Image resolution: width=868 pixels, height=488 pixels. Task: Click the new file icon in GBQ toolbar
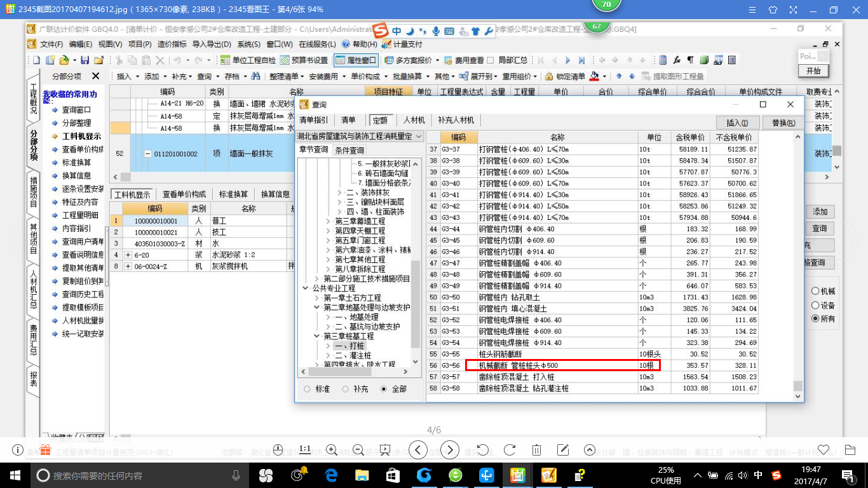point(36,60)
